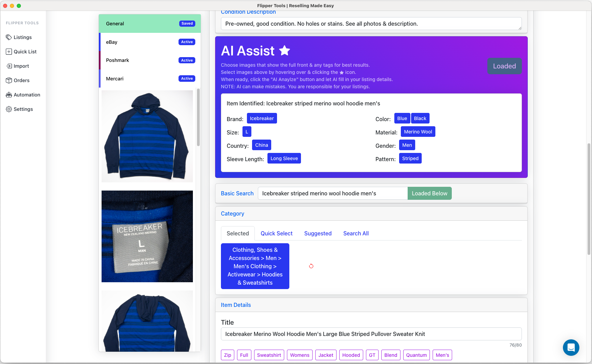Select the Poshmark marketplace tab
Screen dimensions: 592x364
pyautogui.click(x=150, y=60)
